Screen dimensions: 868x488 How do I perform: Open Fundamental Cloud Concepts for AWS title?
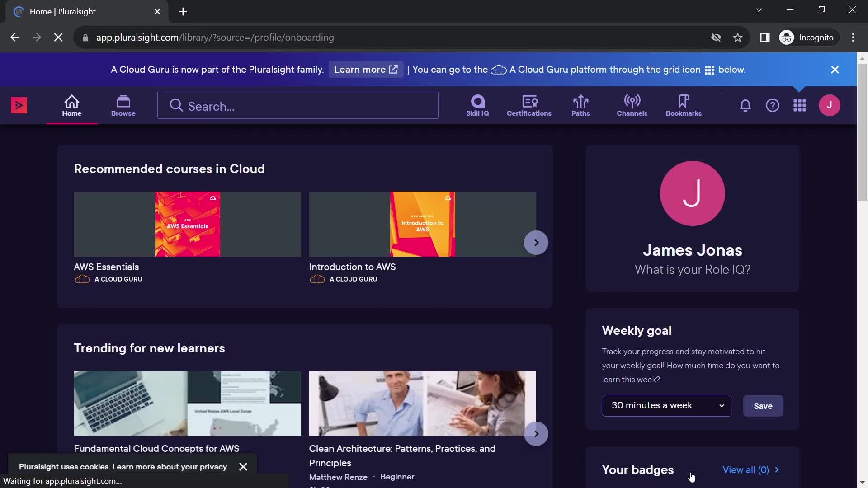[156, 449]
